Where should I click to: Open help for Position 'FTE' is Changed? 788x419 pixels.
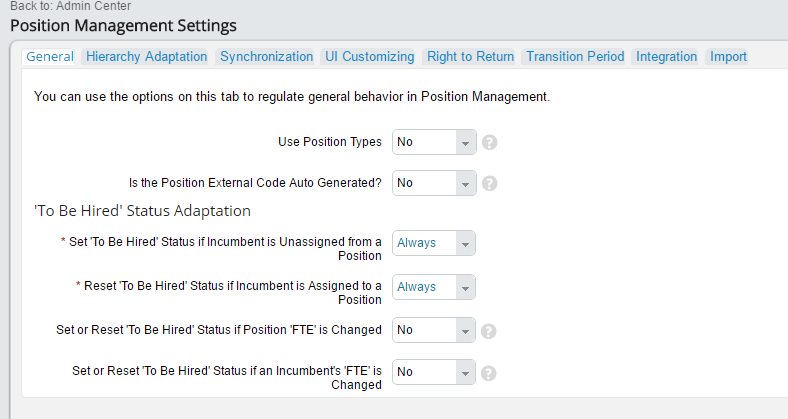(x=488, y=331)
